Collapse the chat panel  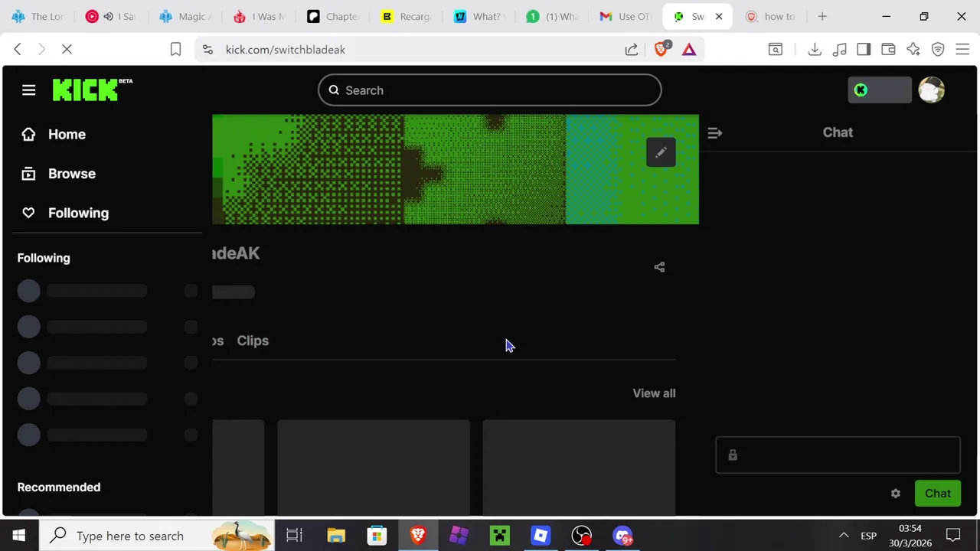click(x=715, y=133)
